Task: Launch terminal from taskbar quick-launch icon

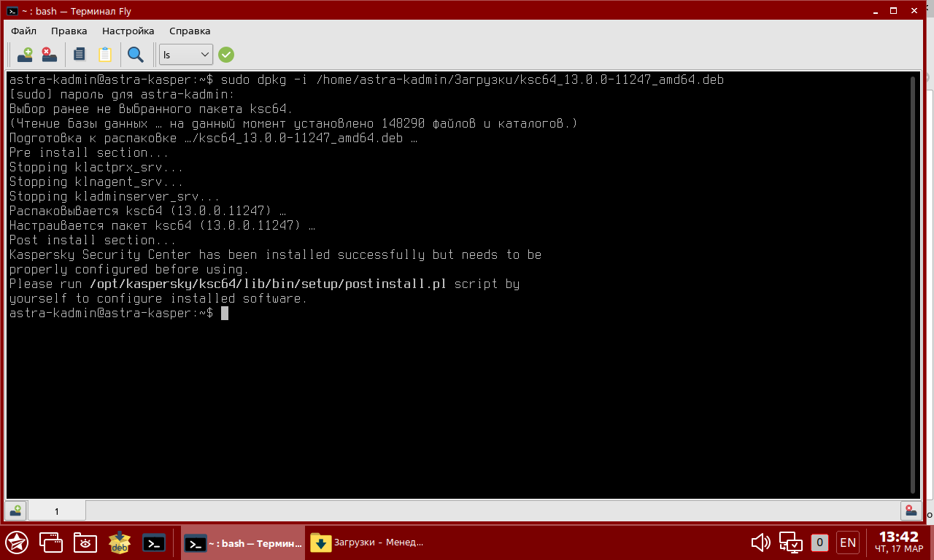Action: click(154, 542)
